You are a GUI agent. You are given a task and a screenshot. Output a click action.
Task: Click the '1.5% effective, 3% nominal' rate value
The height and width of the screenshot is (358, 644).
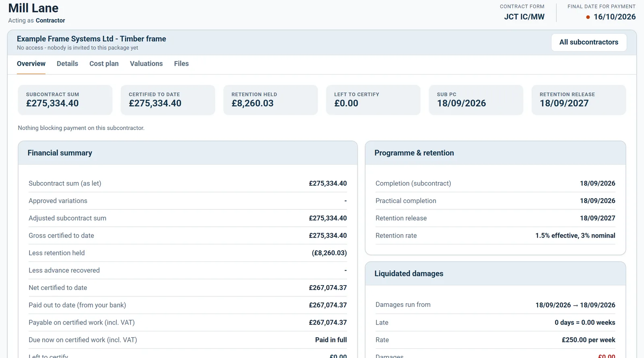[x=575, y=236]
